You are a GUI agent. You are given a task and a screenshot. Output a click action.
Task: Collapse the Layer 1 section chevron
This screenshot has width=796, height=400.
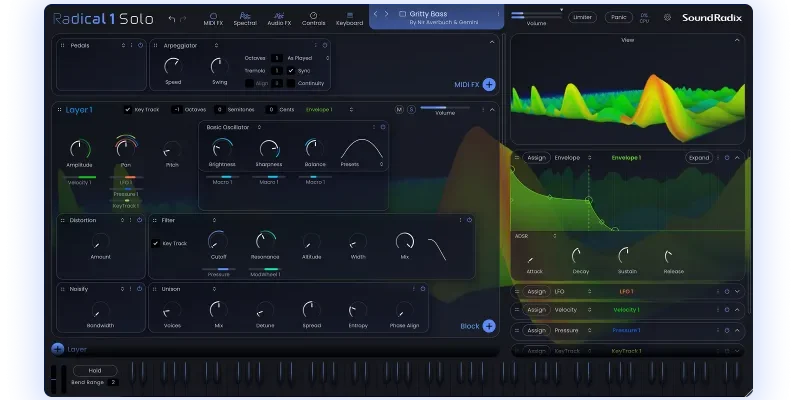(491, 110)
